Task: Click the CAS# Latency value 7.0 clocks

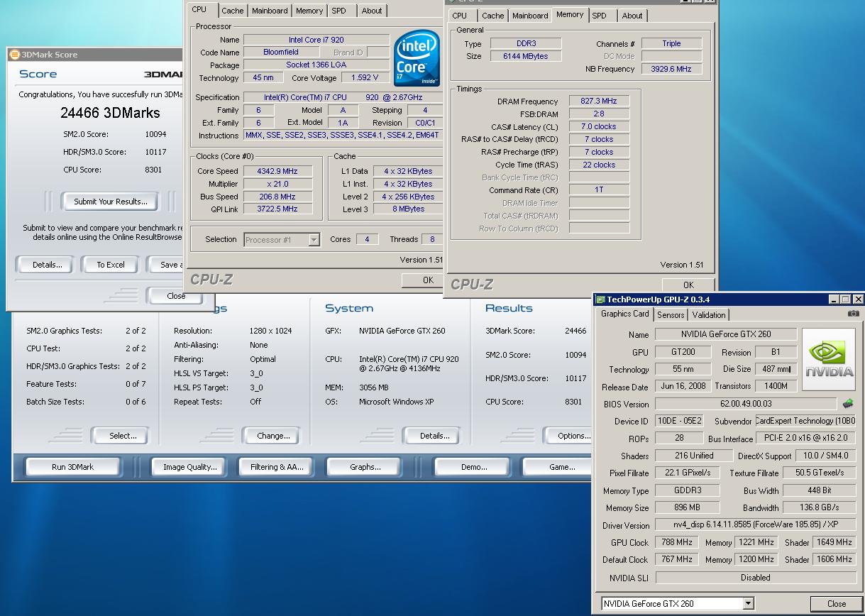Action: (599, 127)
